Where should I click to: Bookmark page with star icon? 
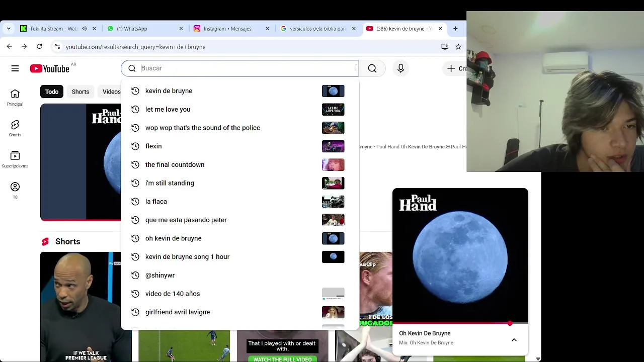click(x=458, y=46)
